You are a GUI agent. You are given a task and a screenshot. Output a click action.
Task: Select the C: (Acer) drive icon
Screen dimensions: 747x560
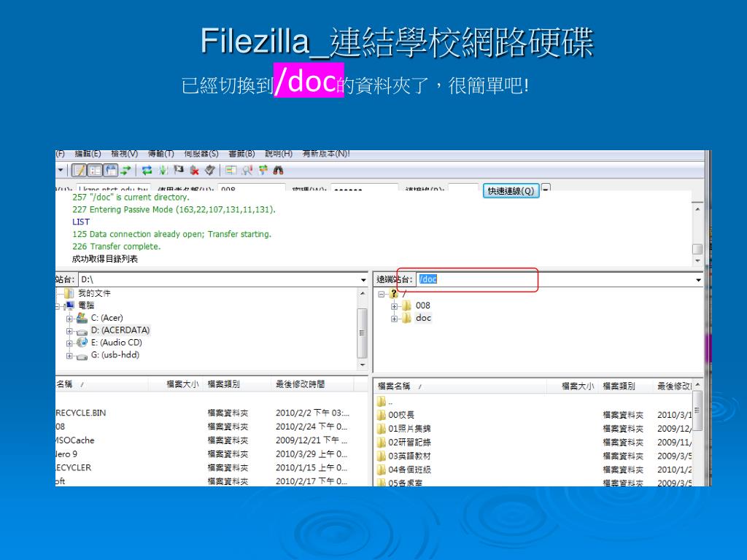pyautogui.click(x=82, y=318)
